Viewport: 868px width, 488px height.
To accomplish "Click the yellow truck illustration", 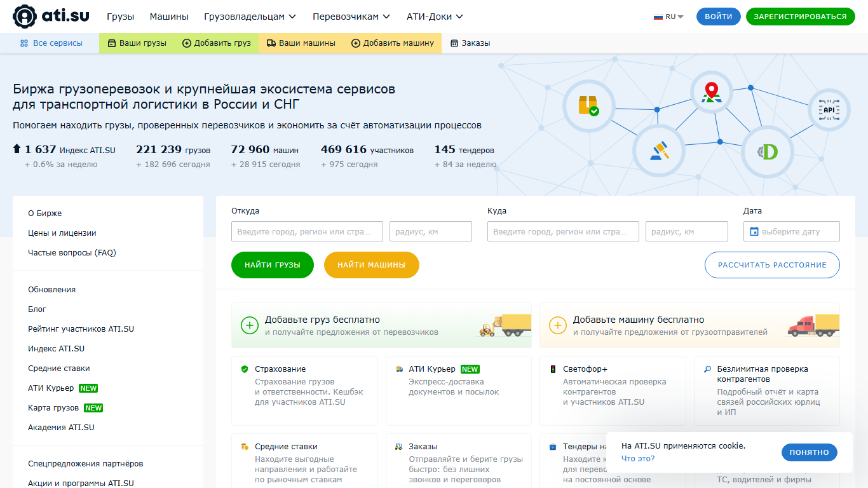I will [505, 325].
